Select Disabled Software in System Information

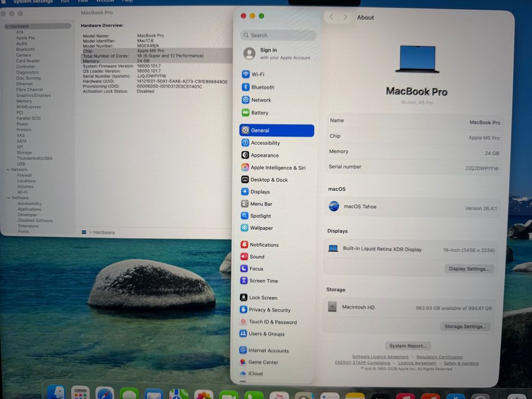(35, 221)
